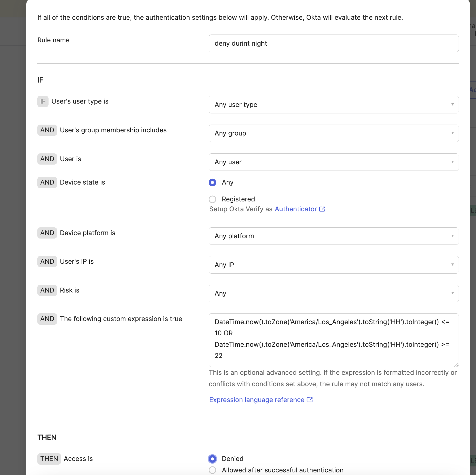
Task: Open the Any IP dropdown
Action: pyautogui.click(x=333, y=265)
